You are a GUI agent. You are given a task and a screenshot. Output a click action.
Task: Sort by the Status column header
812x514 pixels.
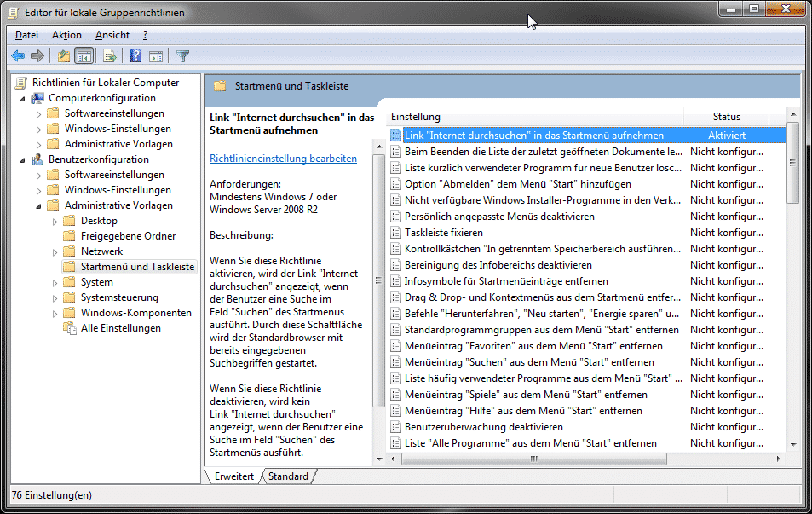[727, 117]
